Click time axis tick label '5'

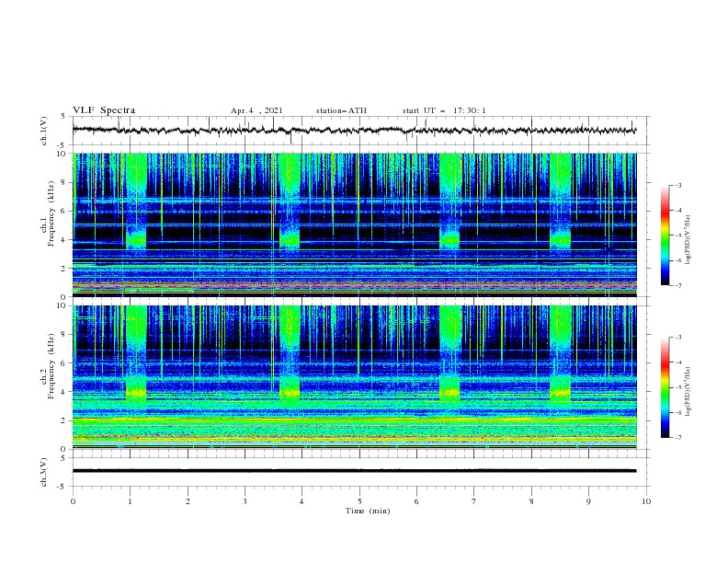click(x=359, y=501)
